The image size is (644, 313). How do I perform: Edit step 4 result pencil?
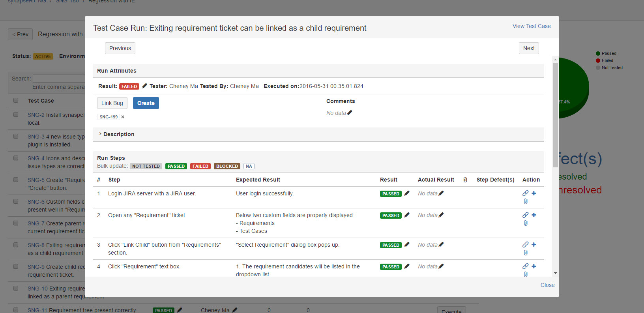tap(407, 266)
